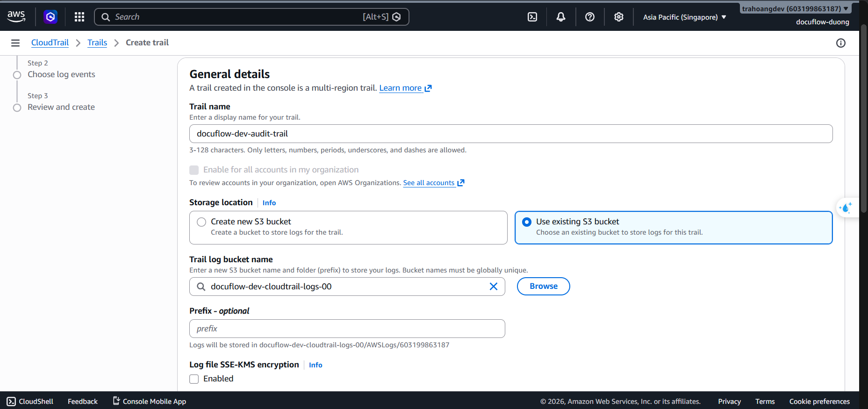Enable the SSE-KMS encryption checkbox
The image size is (868, 409).
coord(194,379)
